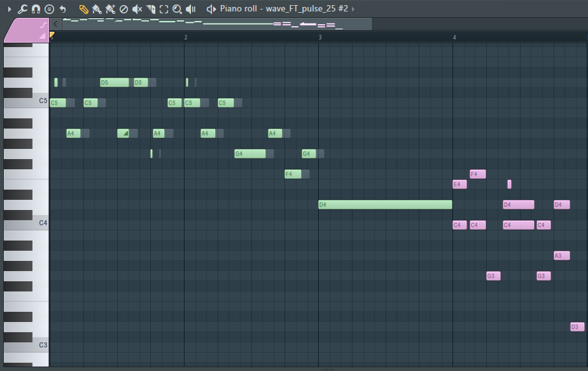
Task: Open the magnet snap-to-grid selector
Action: click(x=36, y=9)
